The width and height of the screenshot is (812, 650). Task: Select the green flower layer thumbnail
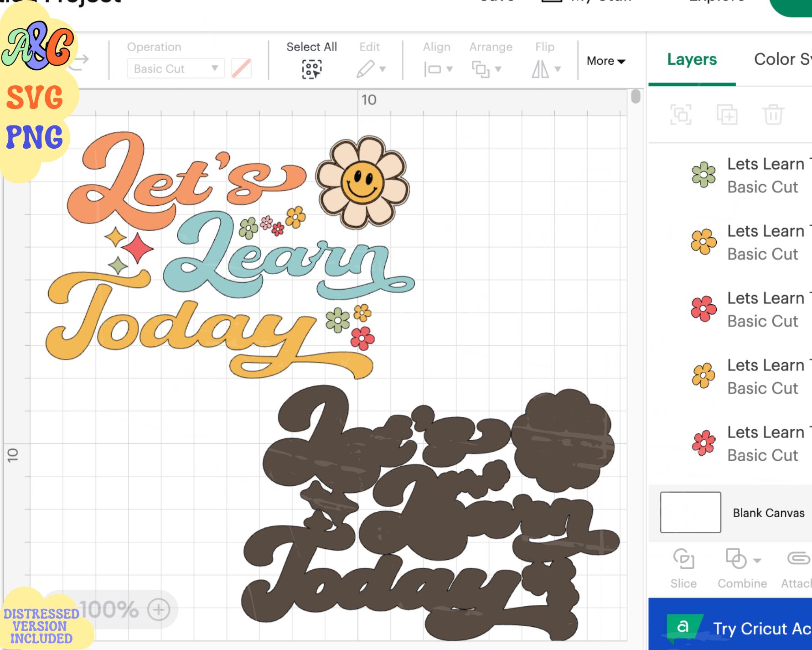[x=703, y=175]
